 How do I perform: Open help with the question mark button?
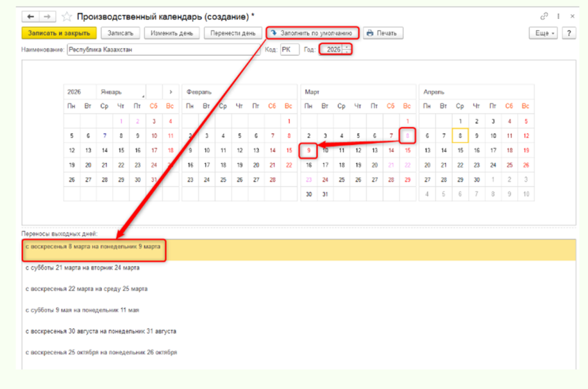tap(568, 33)
